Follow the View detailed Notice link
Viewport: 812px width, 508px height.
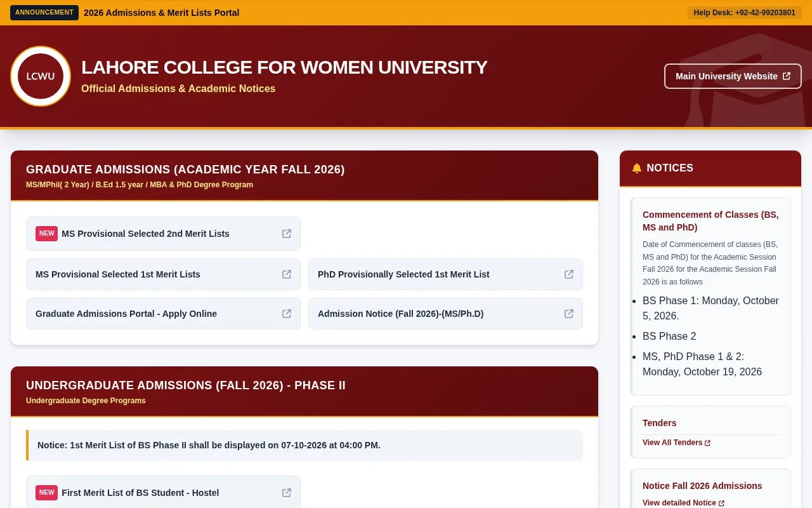tap(683, 503)
